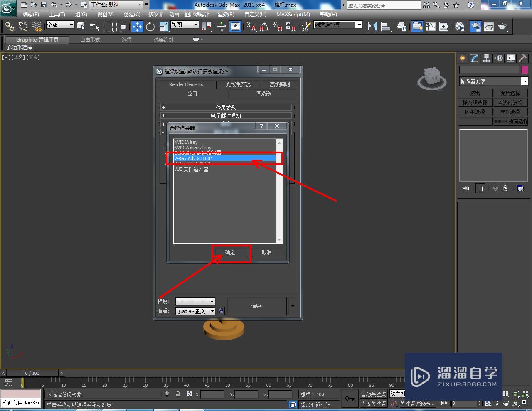Switch to the '高级照明' tab
The height and width of the screenshot is (411, 532).
(x=280, y=84)
